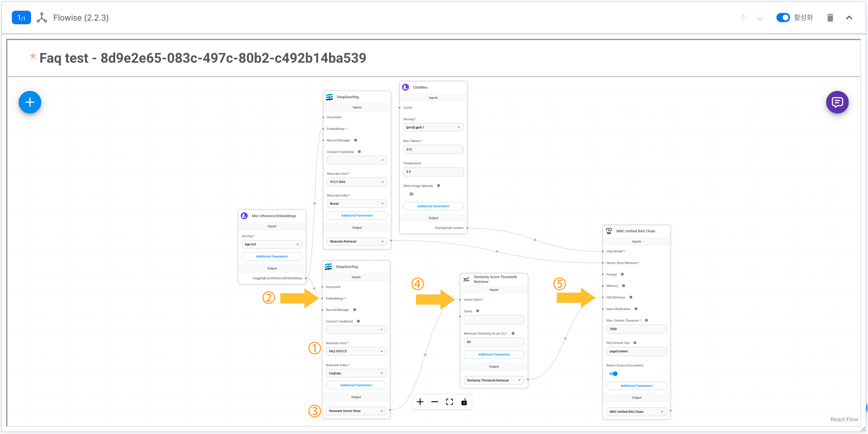Image resolution: width=868 pixels, height=434 pixels.
Task: Click the move down arrow icon
Action: (x=760, y=17)
